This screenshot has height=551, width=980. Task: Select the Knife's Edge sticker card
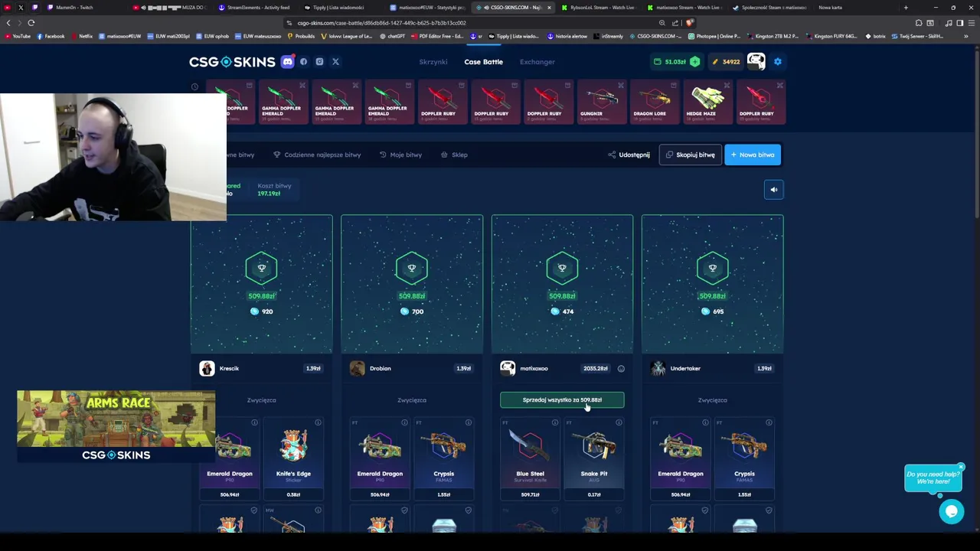pyautogui.click(x=293, y=459)
